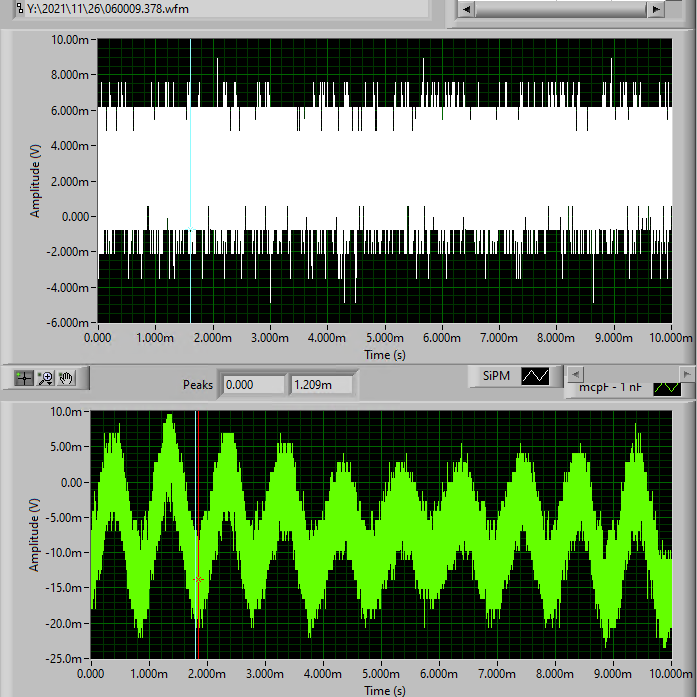Viewport: 697px width, 697px height.
Task: Click the first Peaks value field
Action: click(x=254, y=384)
